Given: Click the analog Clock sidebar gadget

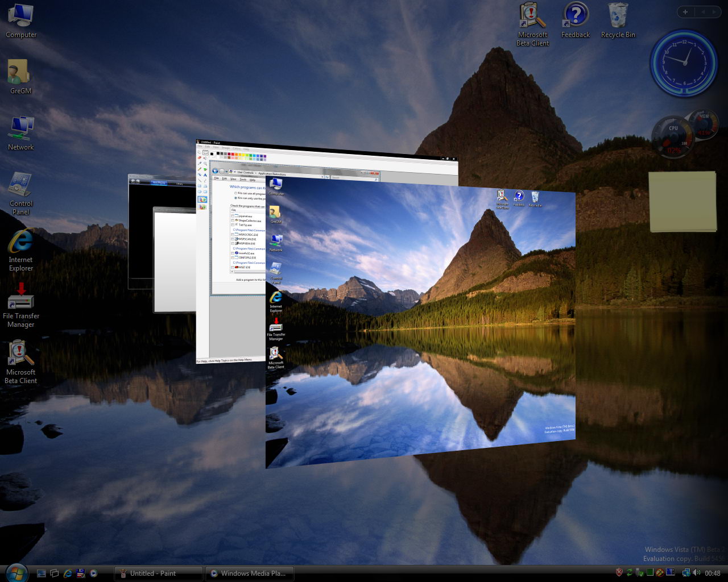Looking at the screenshot, I should click(684, 63).
